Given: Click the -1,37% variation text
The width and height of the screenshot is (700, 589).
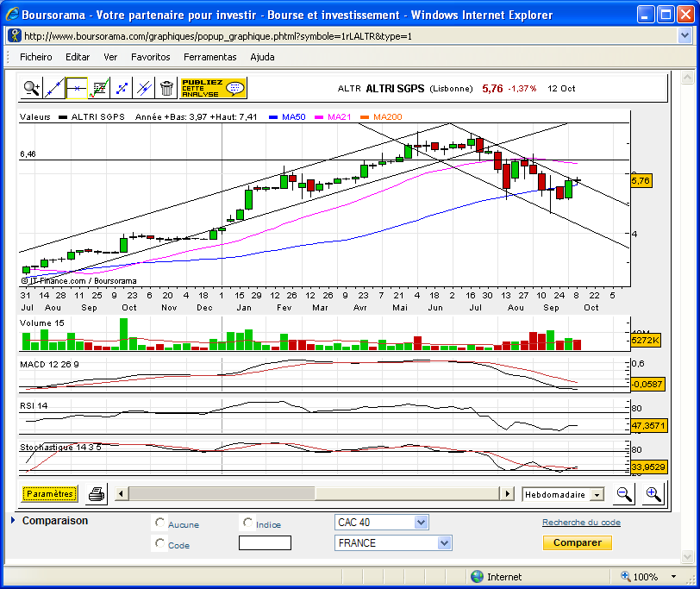Looking at the screenshot, I should [522, 89].
